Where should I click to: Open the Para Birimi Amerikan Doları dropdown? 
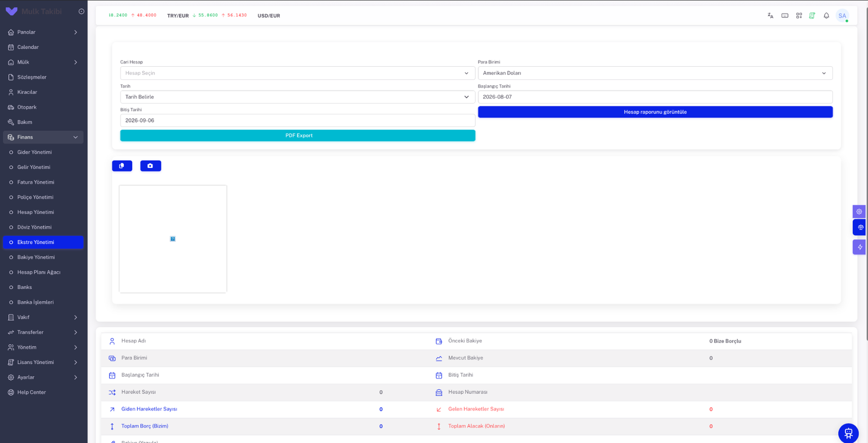coord(655,73)
